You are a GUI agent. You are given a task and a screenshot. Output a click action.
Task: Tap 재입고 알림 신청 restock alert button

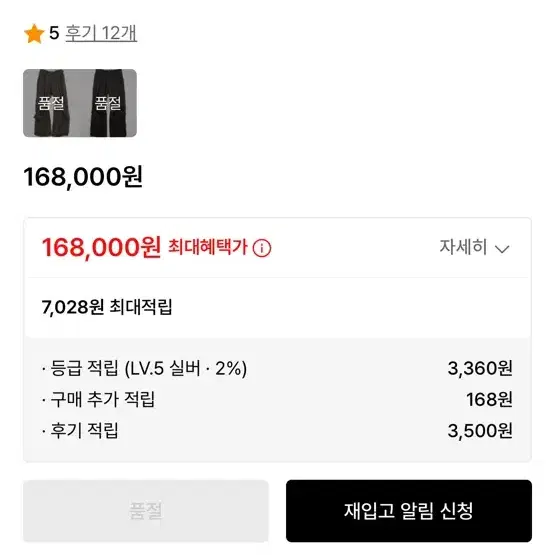(409, 510)
